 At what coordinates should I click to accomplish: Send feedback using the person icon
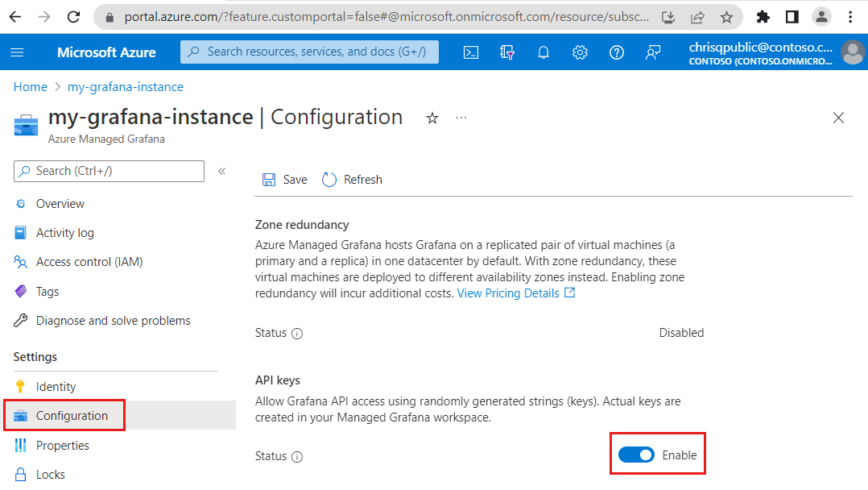click(653, 52)
